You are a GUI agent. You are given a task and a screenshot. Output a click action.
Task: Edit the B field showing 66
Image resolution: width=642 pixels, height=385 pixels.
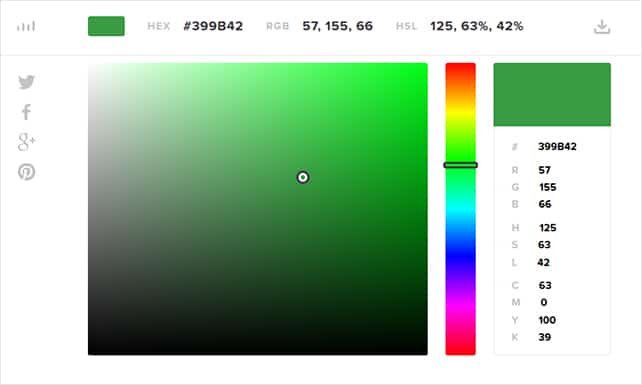[545, 204]
